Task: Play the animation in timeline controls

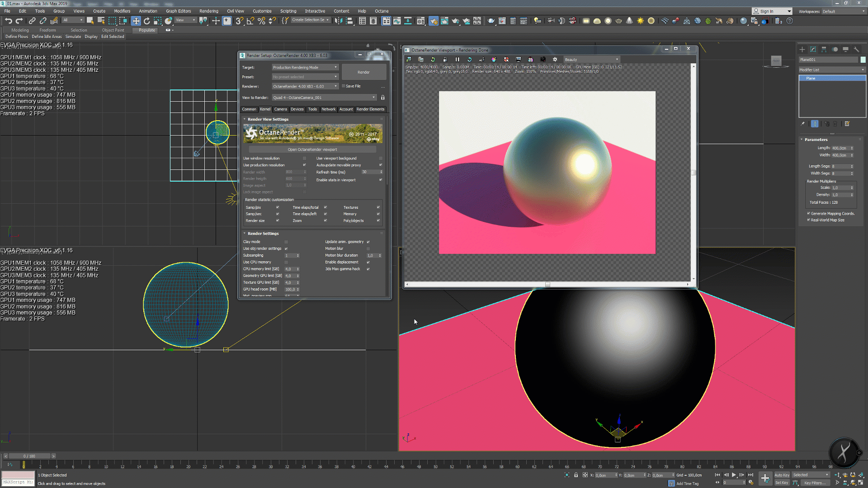Action: (734, 475)
